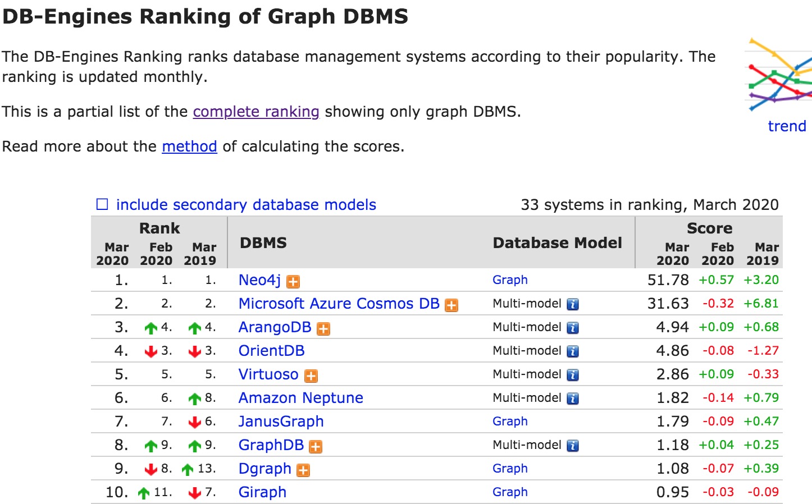
Task: Open the Neo4j database page
Action: 259,280
